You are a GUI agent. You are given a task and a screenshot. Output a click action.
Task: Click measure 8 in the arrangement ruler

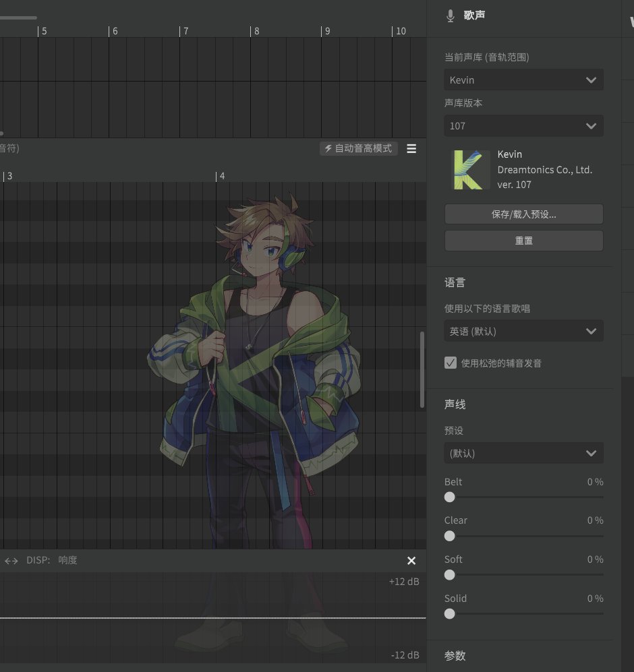pyautogui.click(x=256, y=31)
